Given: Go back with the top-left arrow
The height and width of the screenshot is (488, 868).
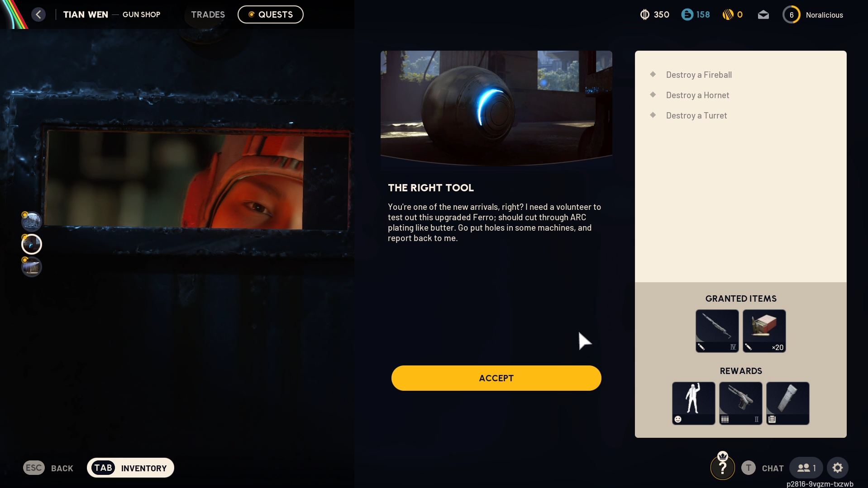Looking at the screenshot, I should point(38,14).
